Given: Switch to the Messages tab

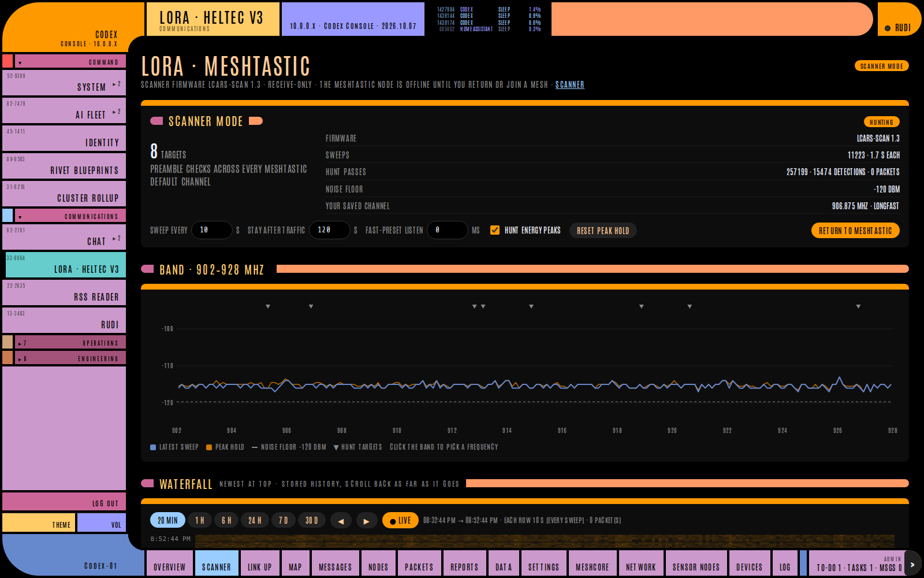Looking at the screenshot, I should [x=336, y=564].
